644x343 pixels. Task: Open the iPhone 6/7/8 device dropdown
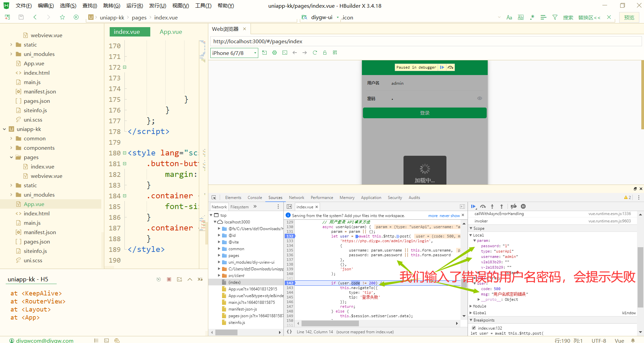[x=234, y=53]
